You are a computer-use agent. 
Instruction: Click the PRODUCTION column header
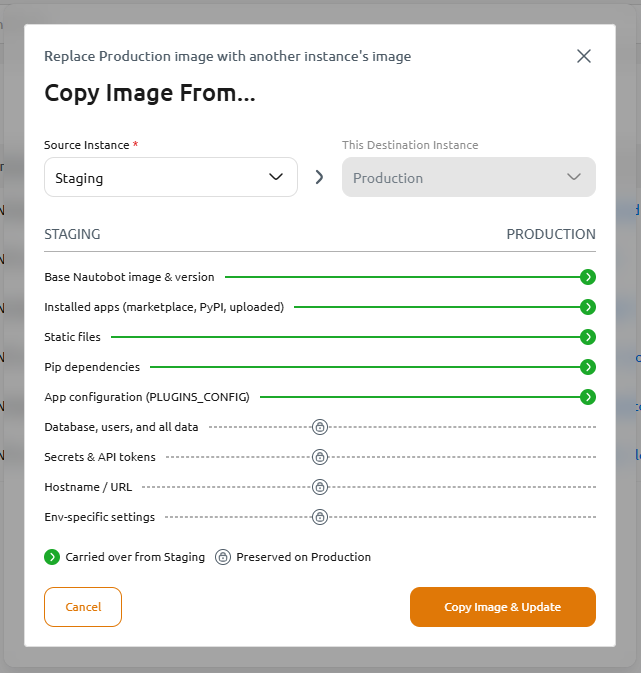coord(551,234)
